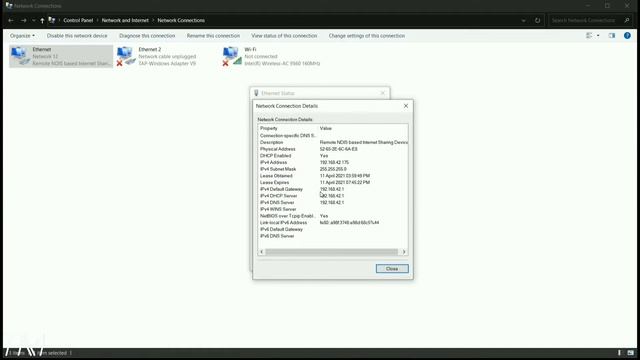Select the IPv6 DNS Server row

333,236
